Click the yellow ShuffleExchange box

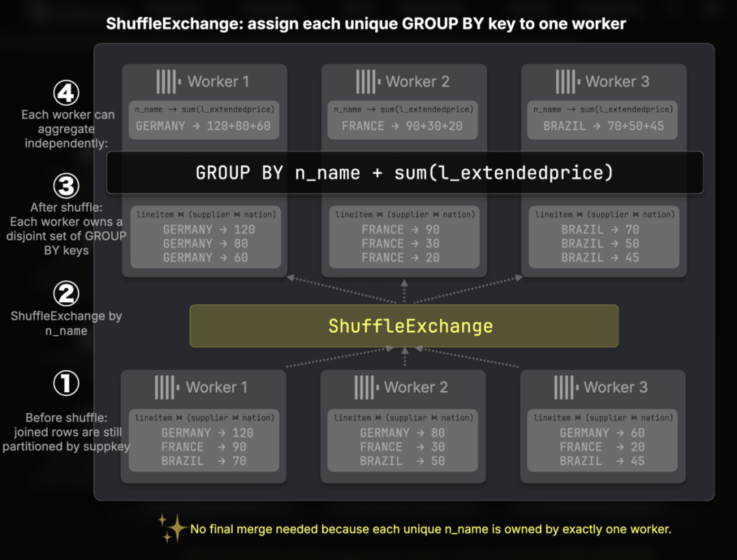404,326
